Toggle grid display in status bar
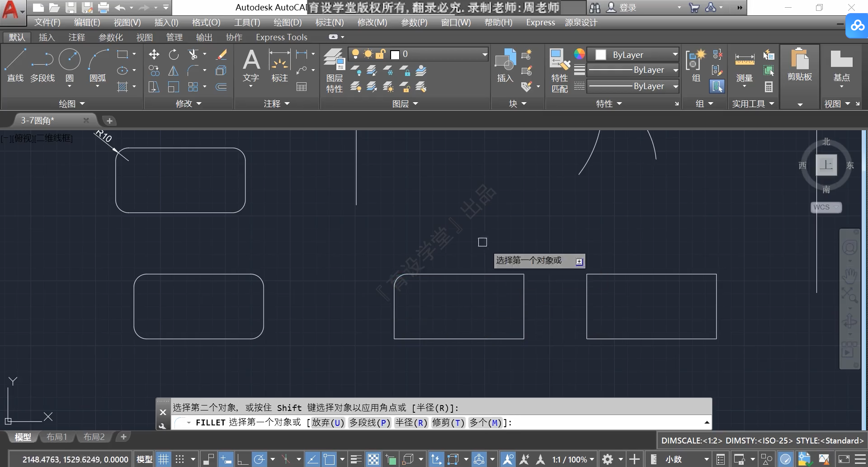Screen dimensions: 868x467 click(x=163, y=459)
